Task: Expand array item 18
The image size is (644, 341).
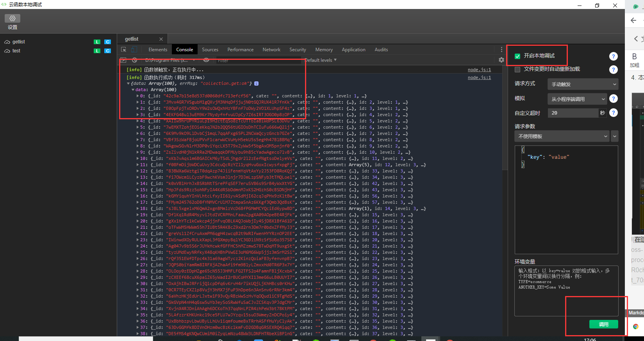Action: 137,208
